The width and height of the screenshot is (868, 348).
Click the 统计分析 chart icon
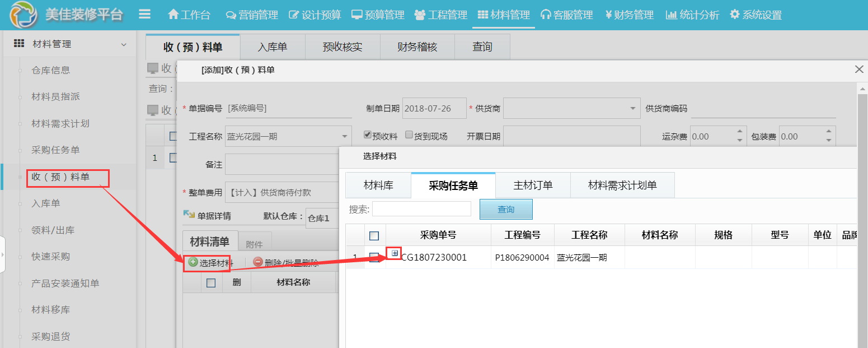click(670, 15)
